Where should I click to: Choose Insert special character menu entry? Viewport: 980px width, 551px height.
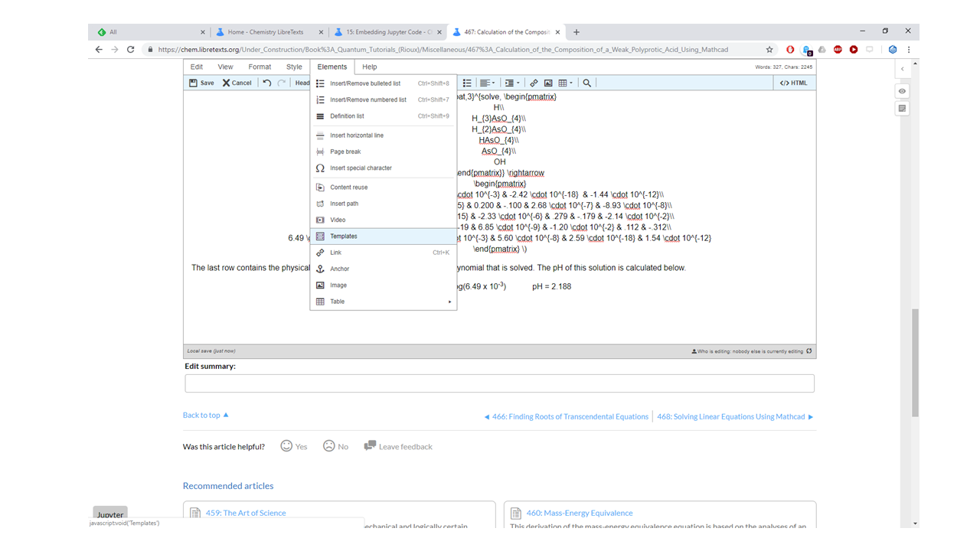tap(361, 168)
